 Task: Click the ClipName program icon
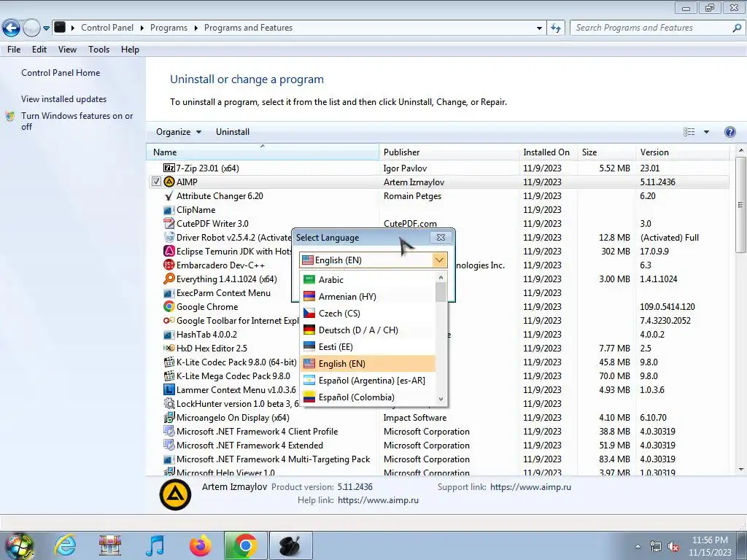pyautogui.click(x=169, y=210)
